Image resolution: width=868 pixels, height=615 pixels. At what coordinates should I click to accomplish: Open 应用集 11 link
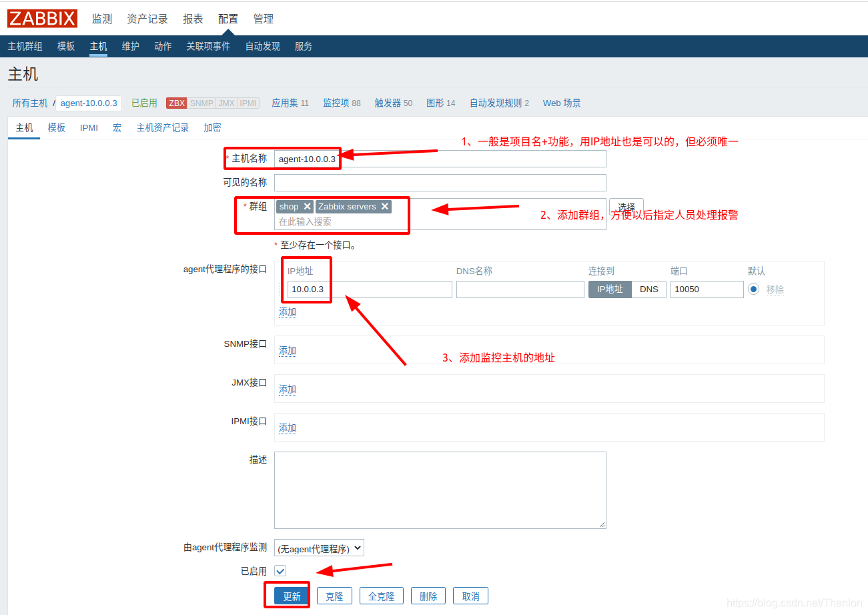[290, 103]
